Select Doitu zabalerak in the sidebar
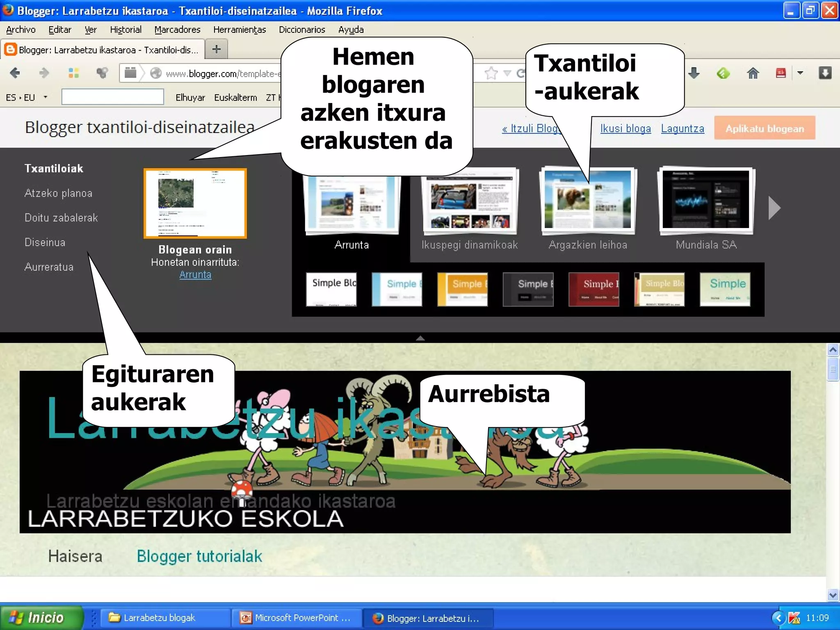Image resolution: width=840 pixels, height=630 pixels. [61, 217]
